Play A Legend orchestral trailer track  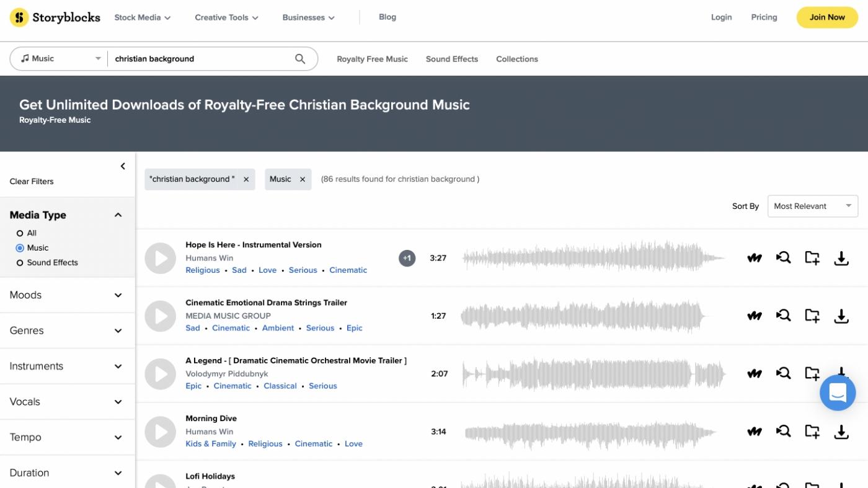tap(161, 374)
